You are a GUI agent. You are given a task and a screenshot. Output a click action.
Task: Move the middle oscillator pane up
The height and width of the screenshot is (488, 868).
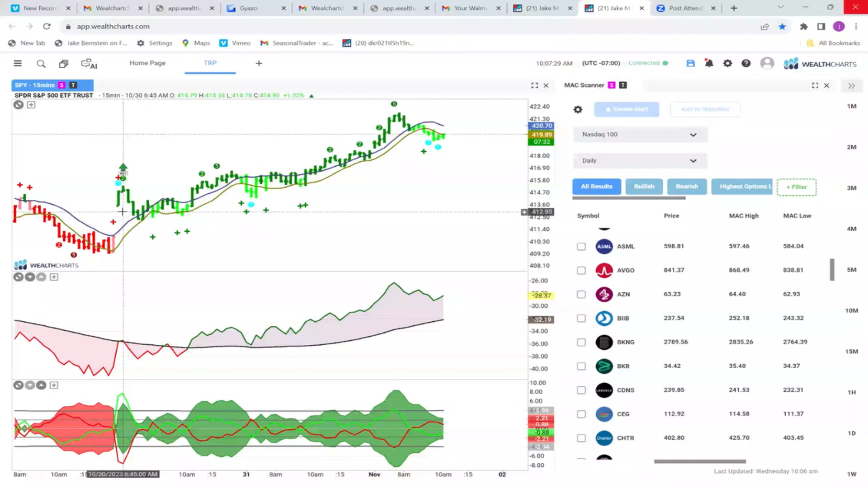[41, 277]
